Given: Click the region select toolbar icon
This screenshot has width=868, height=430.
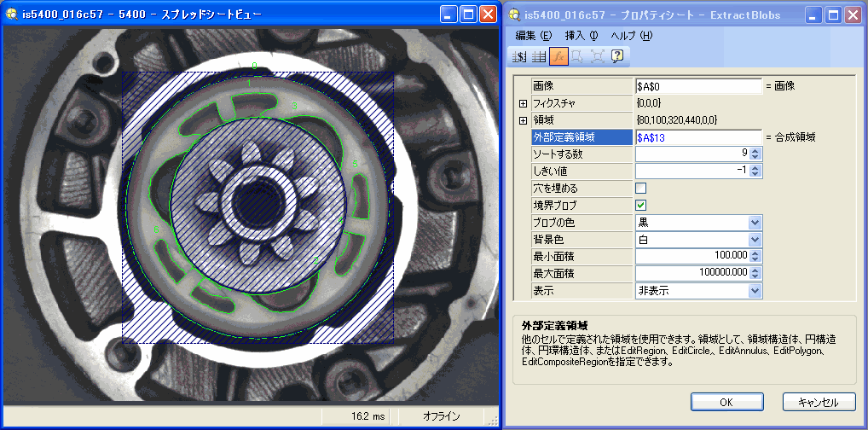Looking at the screenshot, I should (577, 56).
